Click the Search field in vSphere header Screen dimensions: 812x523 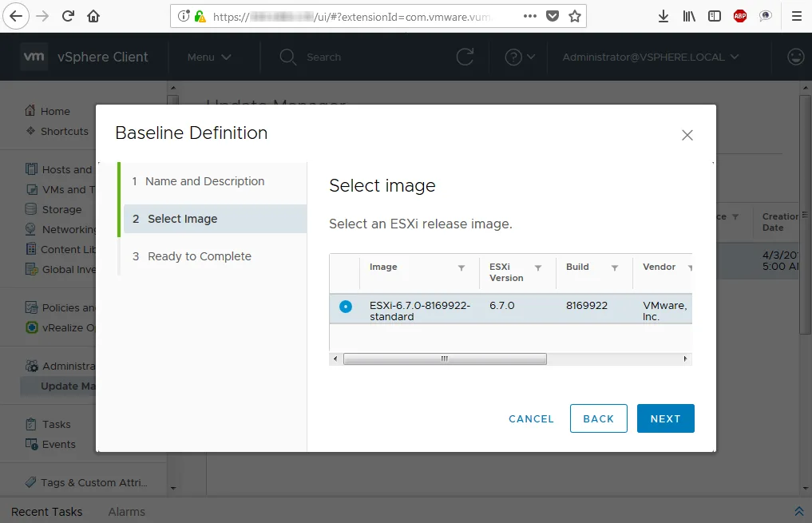(323, 57)
